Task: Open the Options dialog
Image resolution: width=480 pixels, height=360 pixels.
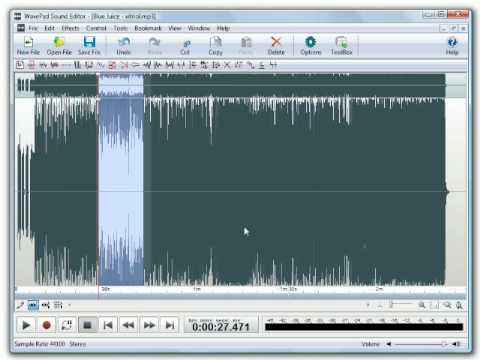Action: (311, 46)
